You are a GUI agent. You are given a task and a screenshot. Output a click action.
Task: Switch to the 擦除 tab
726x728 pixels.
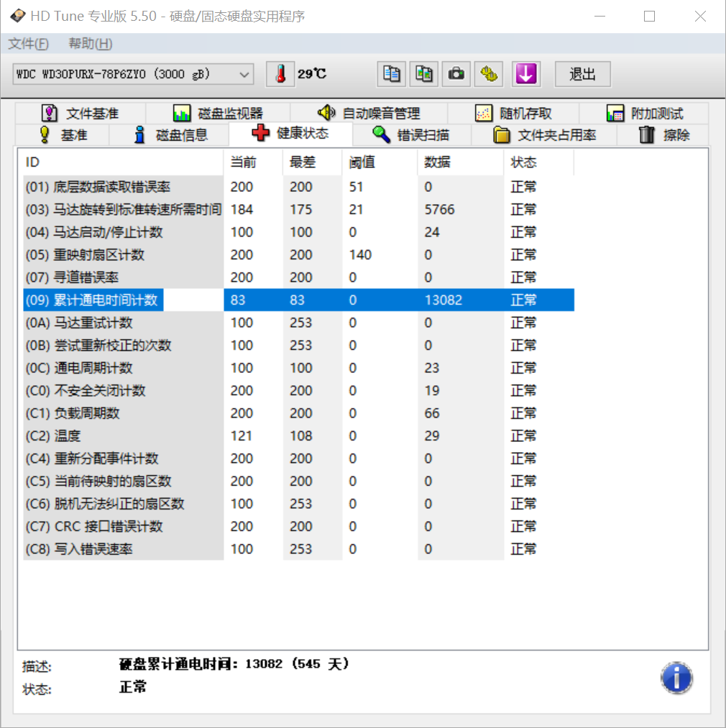point(663,134)
